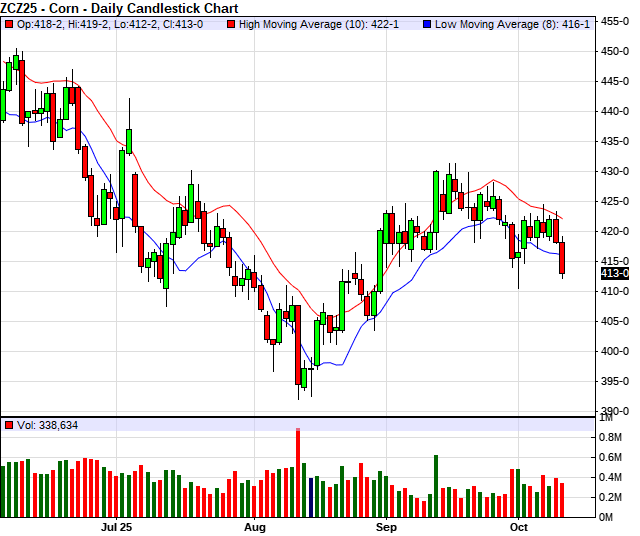Image resolution: width=640 pixels, height=536 pixels.
Task: Click the red swatch next to Vol: 338,634
Action: (x=8, y=425)
